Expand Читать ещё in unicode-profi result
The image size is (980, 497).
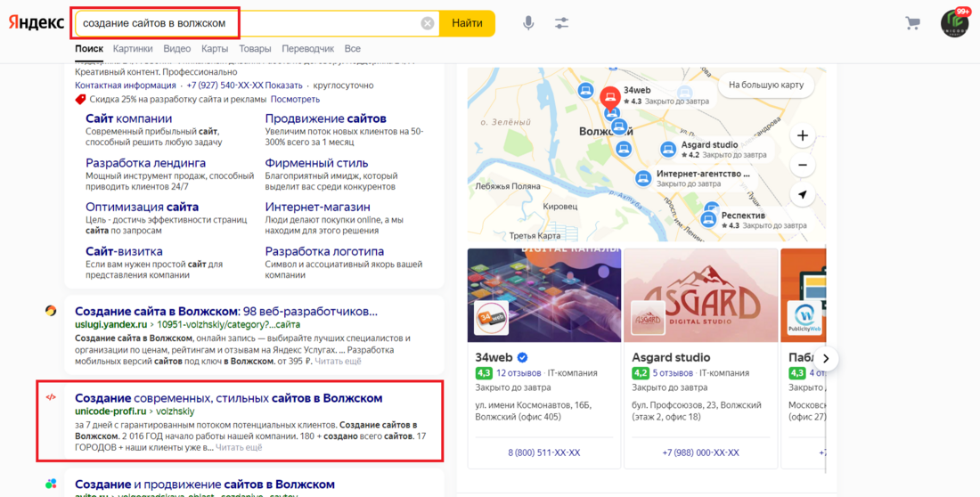(x=239, y=448)
